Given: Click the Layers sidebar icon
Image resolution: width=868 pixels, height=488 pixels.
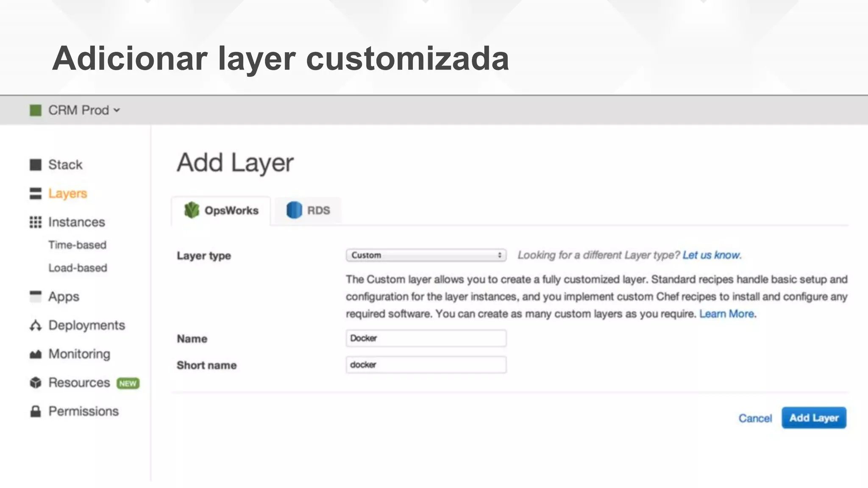Looking at the screenshot, I should 36,194.
